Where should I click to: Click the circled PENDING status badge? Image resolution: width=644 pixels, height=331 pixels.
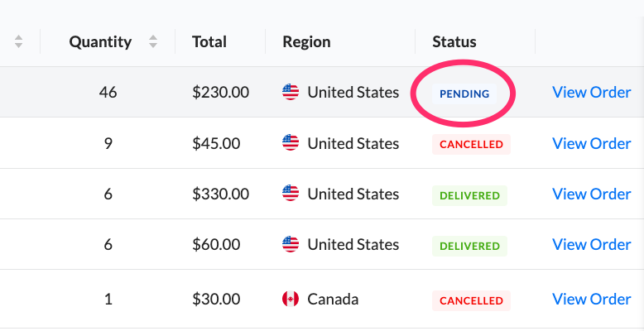tap(464, 94)
